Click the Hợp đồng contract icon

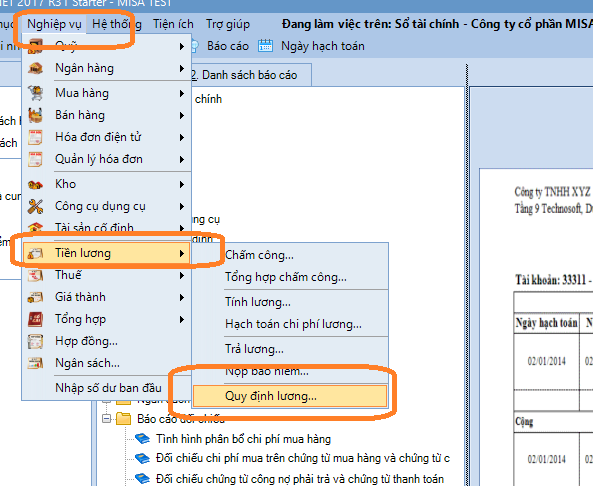(x=35, y=341)
